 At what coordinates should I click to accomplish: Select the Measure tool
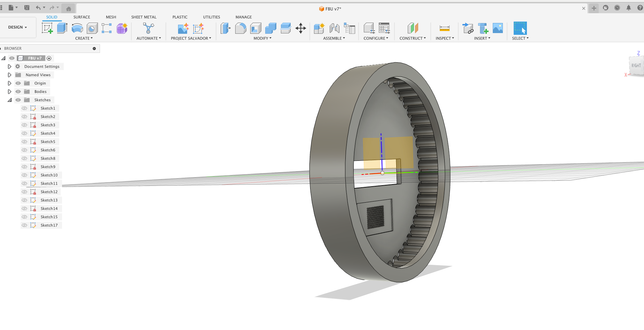445,28
